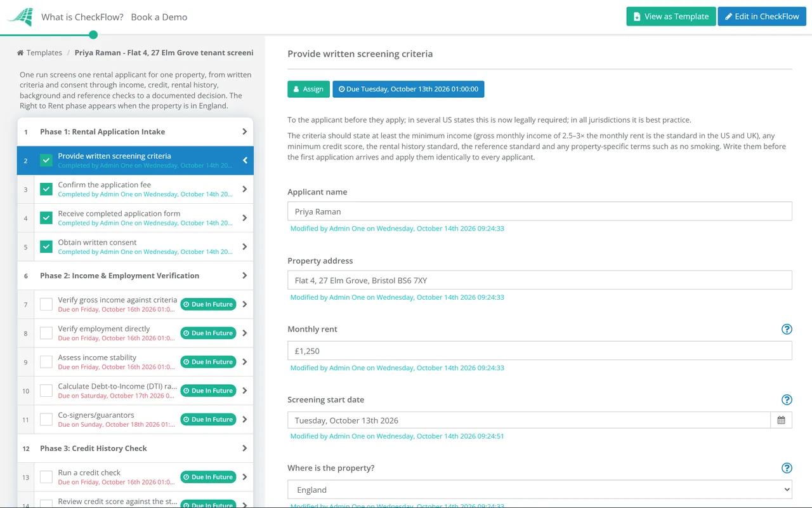Image resolution: width=812 pixels, height=508 pixels.
Task: Check Assess income stability task
Action: [x=46, y=362]
